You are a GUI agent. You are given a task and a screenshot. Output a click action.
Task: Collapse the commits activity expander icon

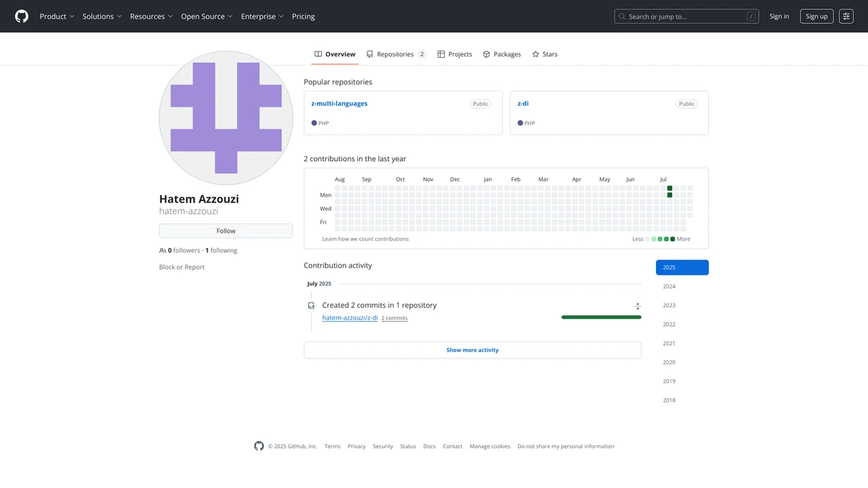pyautogui.click(x=637, y=307)
